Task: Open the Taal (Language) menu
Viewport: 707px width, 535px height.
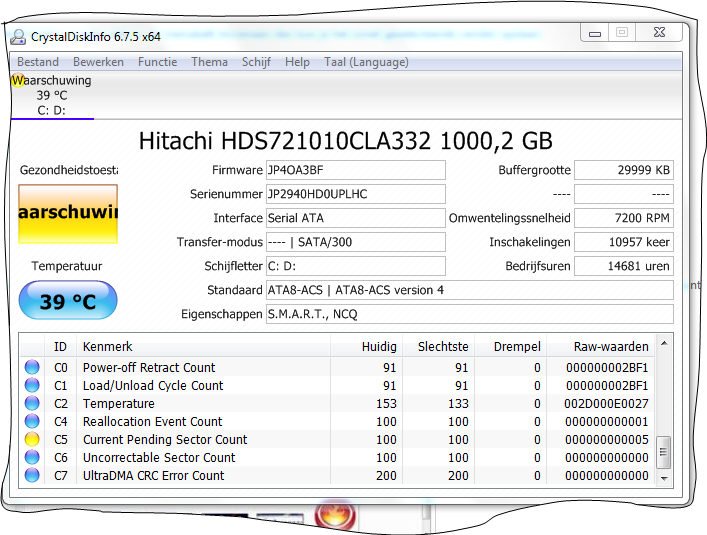Action: click(x=366, y=62)
